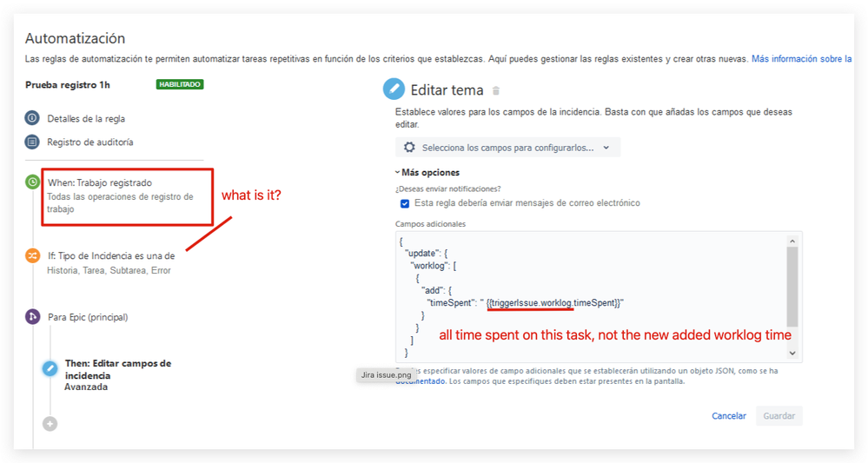Select the orange shuffle condition icon
The width and height of the screenshot is (868, 463).
33,255
